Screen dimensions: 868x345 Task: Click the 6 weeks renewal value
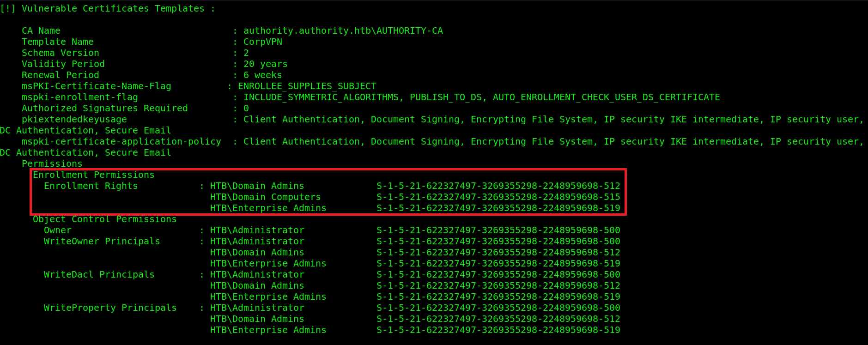(x=262, y=75)
